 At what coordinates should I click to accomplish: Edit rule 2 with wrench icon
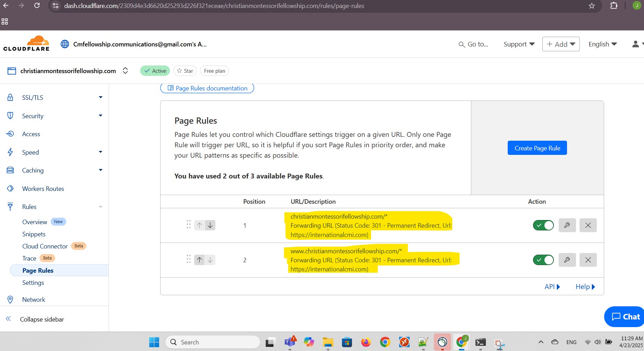coord(567,260)
